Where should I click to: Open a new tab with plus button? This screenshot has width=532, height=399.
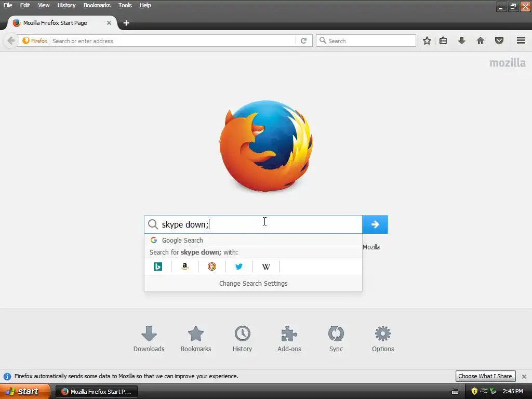click(126, 23)
